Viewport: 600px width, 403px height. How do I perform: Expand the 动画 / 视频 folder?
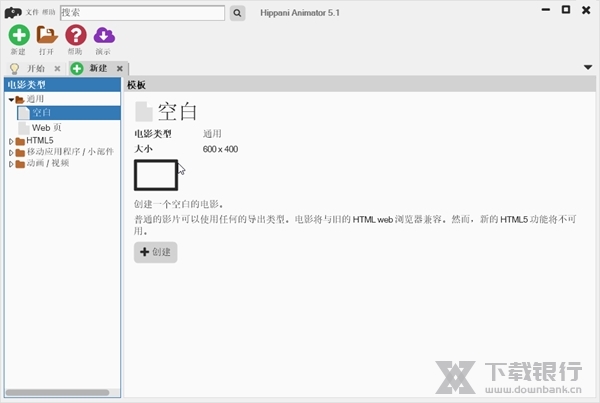(11, 163)
